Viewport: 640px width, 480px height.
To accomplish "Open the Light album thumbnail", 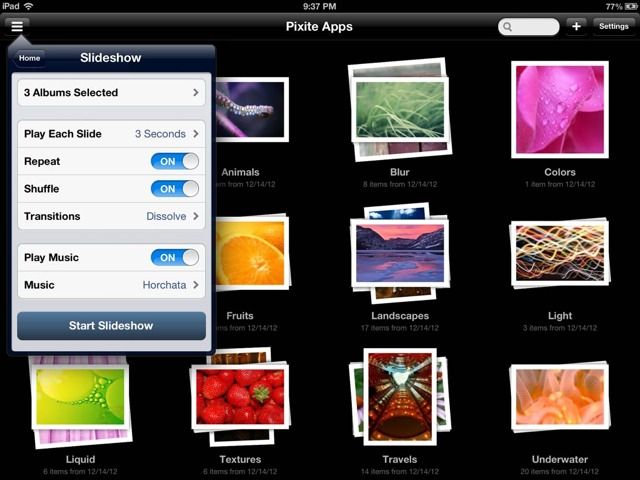I will pyautogui.click(x=559, y=253).
